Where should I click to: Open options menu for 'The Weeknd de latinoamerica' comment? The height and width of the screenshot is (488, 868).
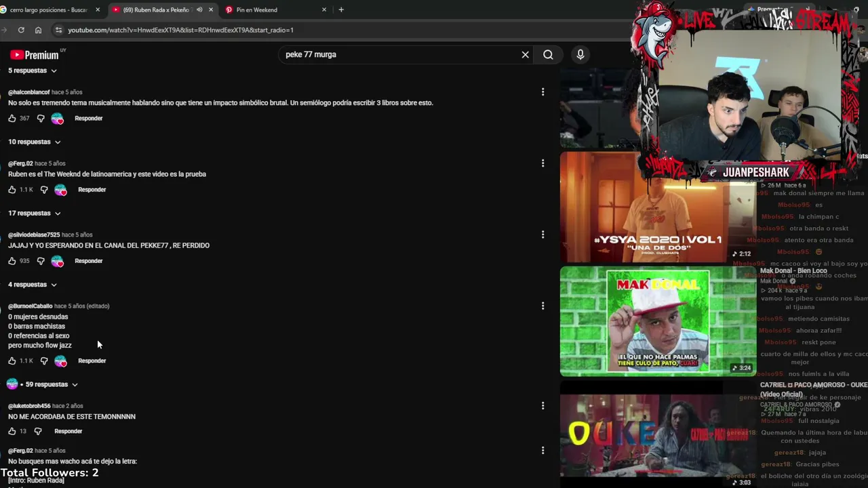(x=542, y=163)
